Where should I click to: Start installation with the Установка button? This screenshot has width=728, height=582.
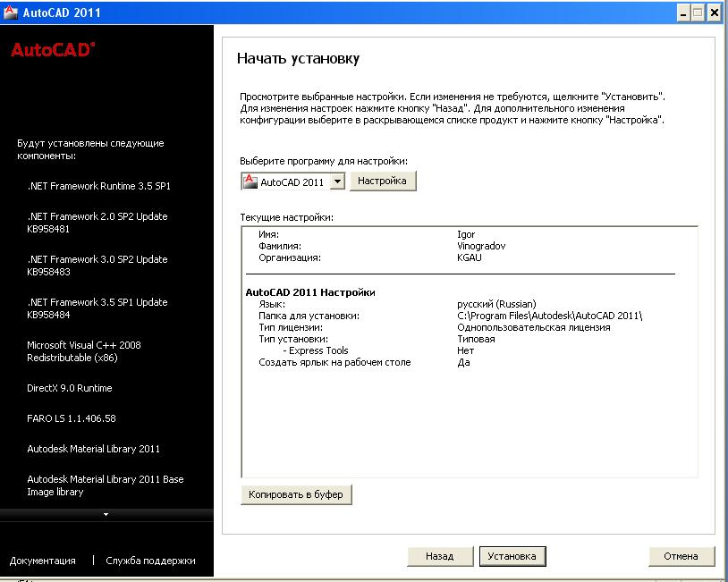pos(512,556)
